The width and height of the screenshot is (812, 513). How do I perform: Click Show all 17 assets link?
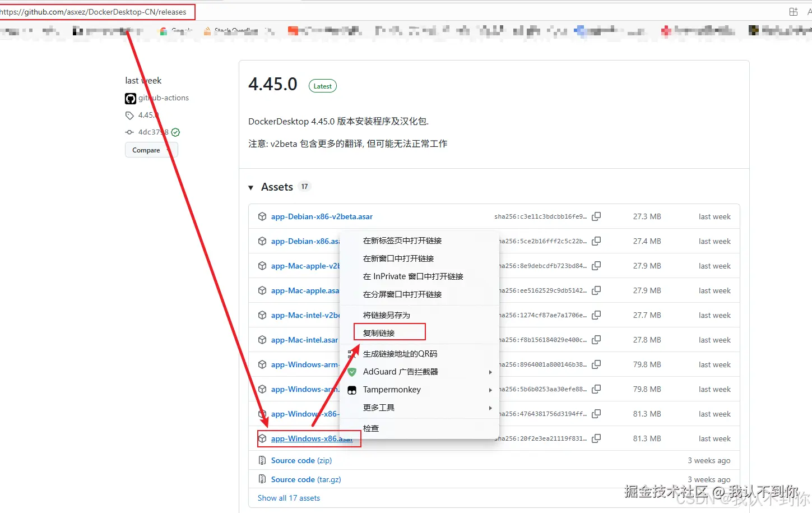pos(289,498)
